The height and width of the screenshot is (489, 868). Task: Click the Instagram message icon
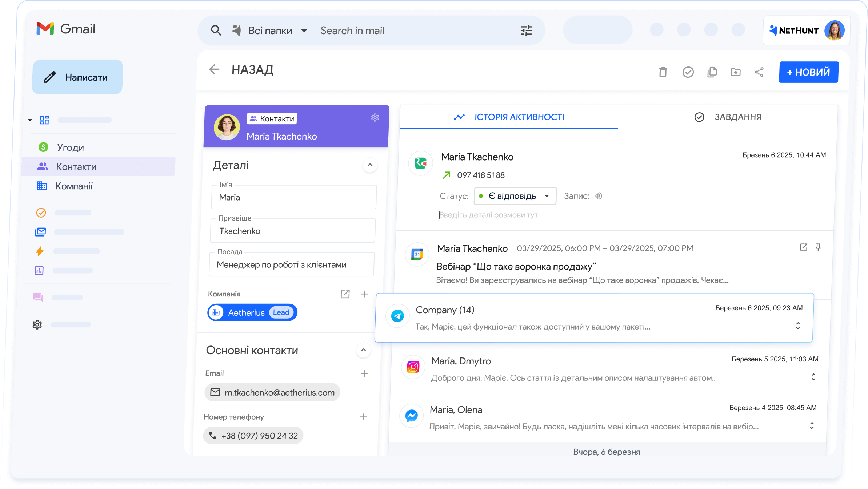coord(413,367)
